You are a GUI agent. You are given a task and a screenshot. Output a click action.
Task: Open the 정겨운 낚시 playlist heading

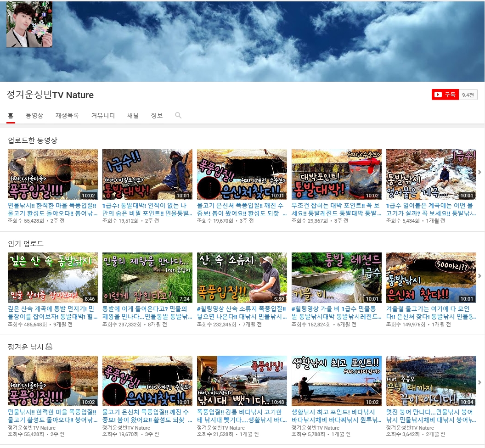[x=26, y=347]
